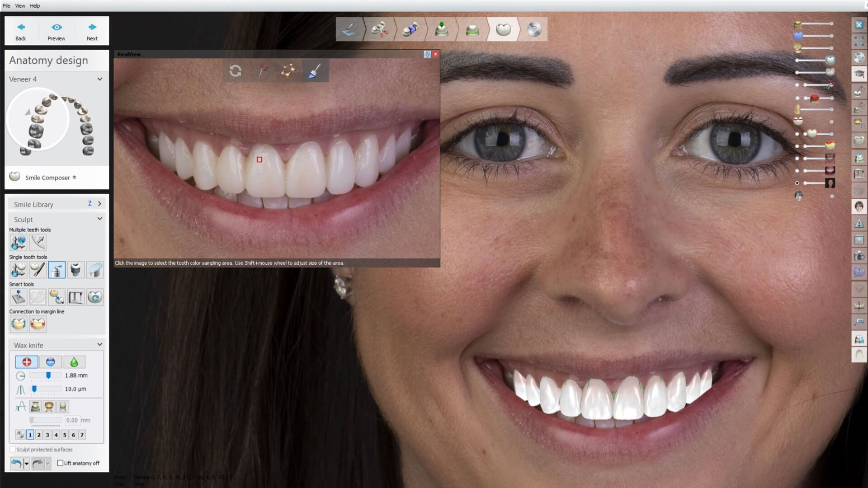Open the final CD workflow step
868x488 pixels.
tap(533, 29)
